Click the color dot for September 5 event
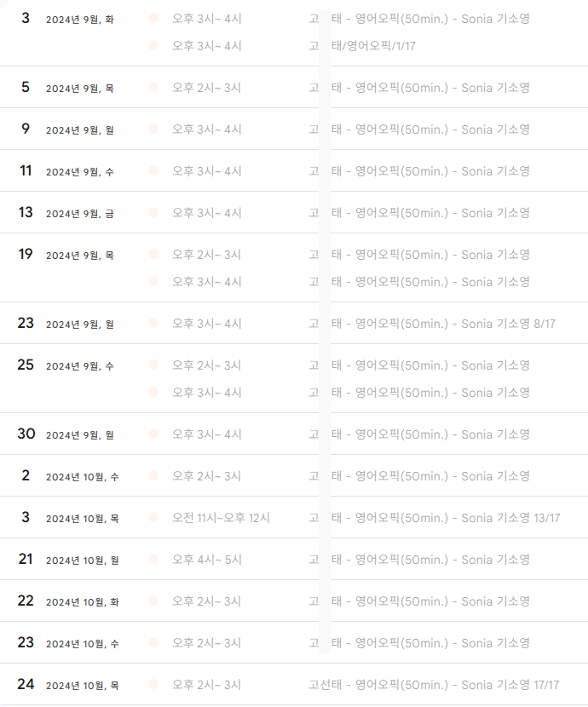This screenshot has width=588, height=707. [153, 87]
